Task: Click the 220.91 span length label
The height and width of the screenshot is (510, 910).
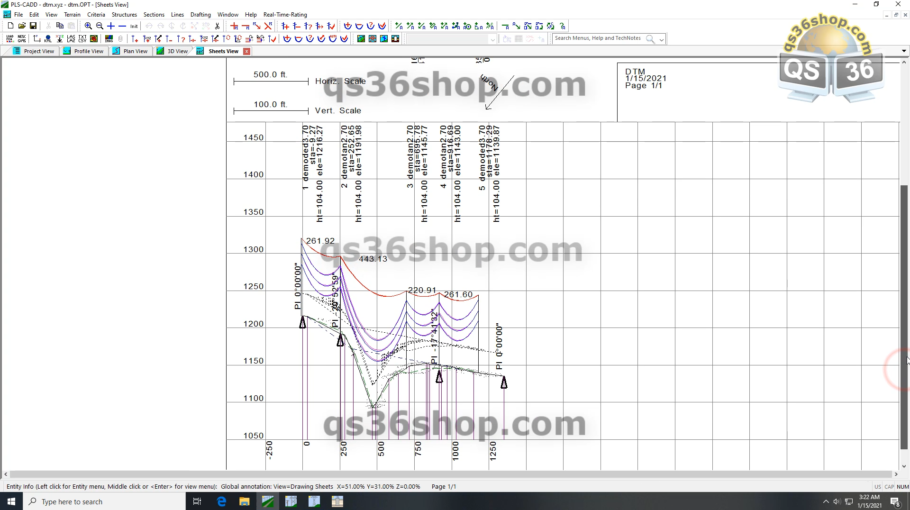Action: pyautogui.click(x=422, y=290)
